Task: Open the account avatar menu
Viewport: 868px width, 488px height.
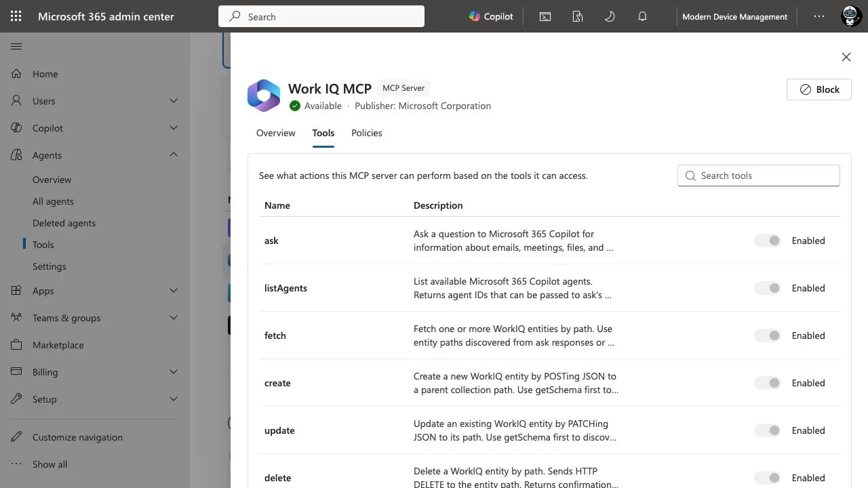Action: 851,16
